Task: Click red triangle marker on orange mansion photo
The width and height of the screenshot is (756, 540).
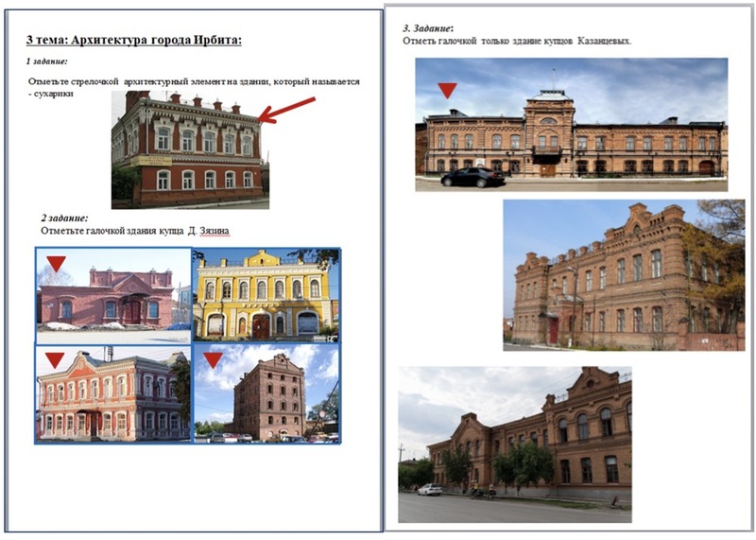Action: click(55, 359)
